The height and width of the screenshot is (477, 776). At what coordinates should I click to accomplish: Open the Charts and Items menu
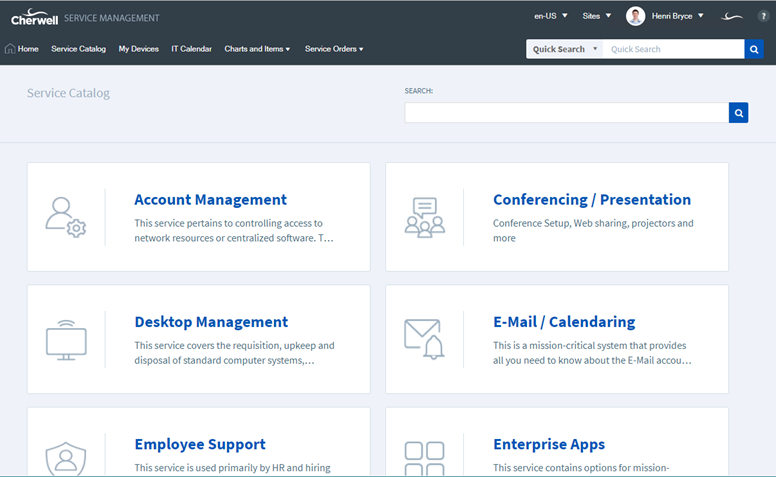(257, 49)
